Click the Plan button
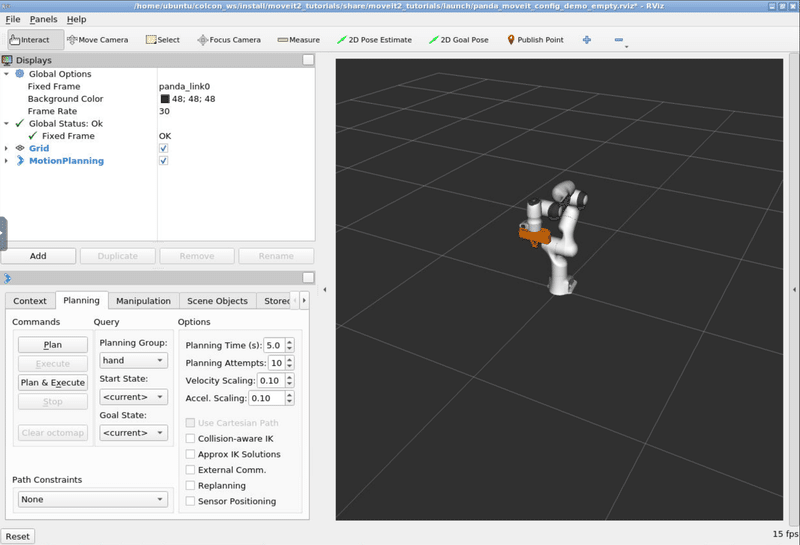The image size is (800, 545). click(x=53, y=345)
